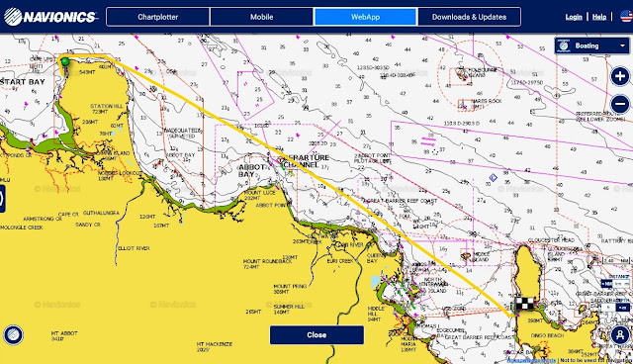Open the US flag language selector

click(x=626, y=16)
